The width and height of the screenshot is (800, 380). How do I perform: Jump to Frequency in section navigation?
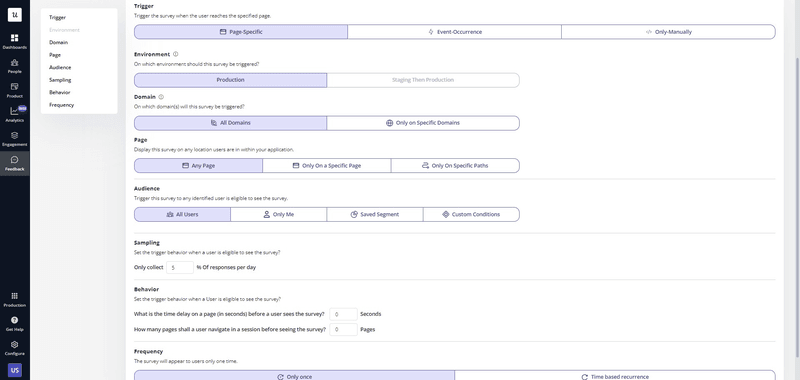tap(61, 105)
